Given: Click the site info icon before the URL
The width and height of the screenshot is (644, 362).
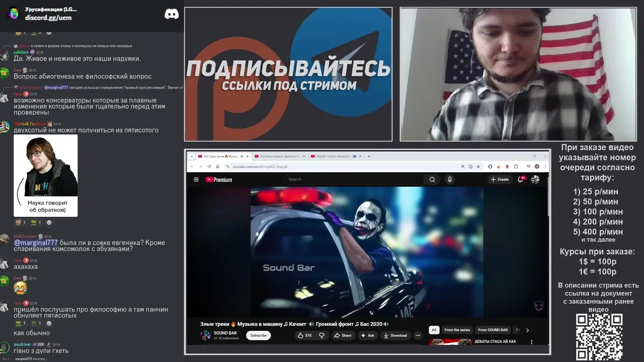Looking at the screenshot, I should (x=228, y=166).
